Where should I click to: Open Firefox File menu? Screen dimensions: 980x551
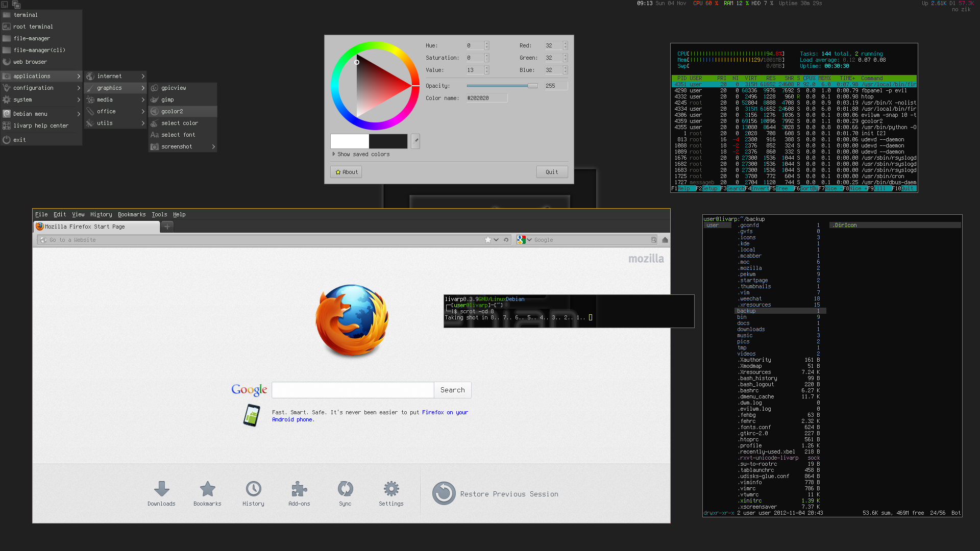pos(41,214)
